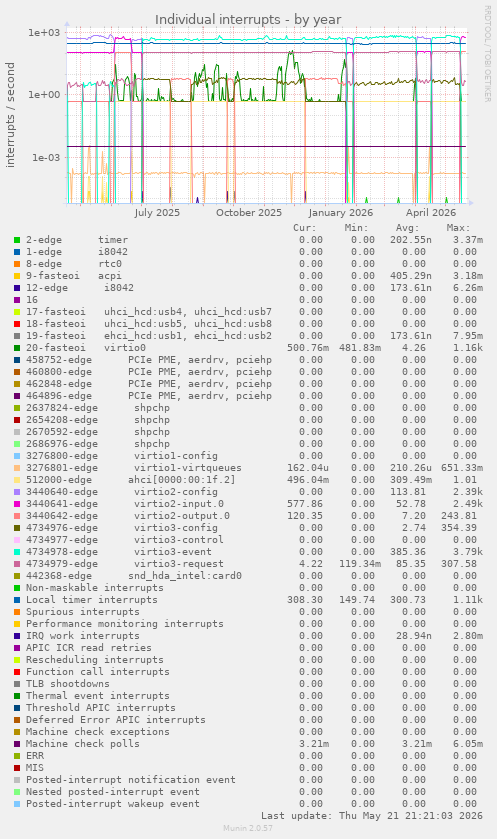Click the 'Cur:' column header
Image resolution: width=497 pixels, height=839 pixels.
(305, 228)
